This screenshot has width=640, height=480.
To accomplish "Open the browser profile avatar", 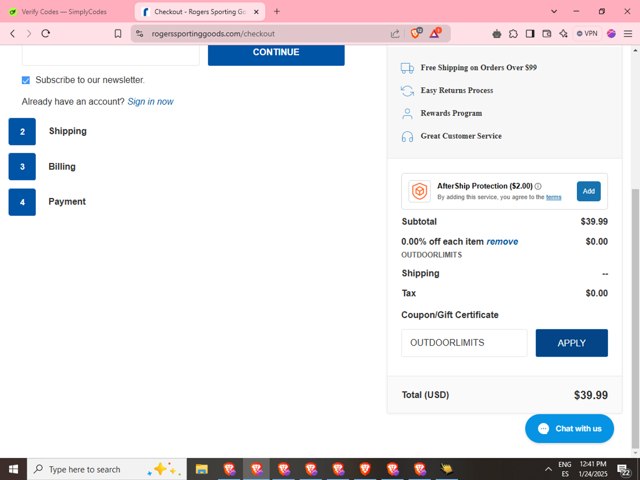I will click(611, 34).
